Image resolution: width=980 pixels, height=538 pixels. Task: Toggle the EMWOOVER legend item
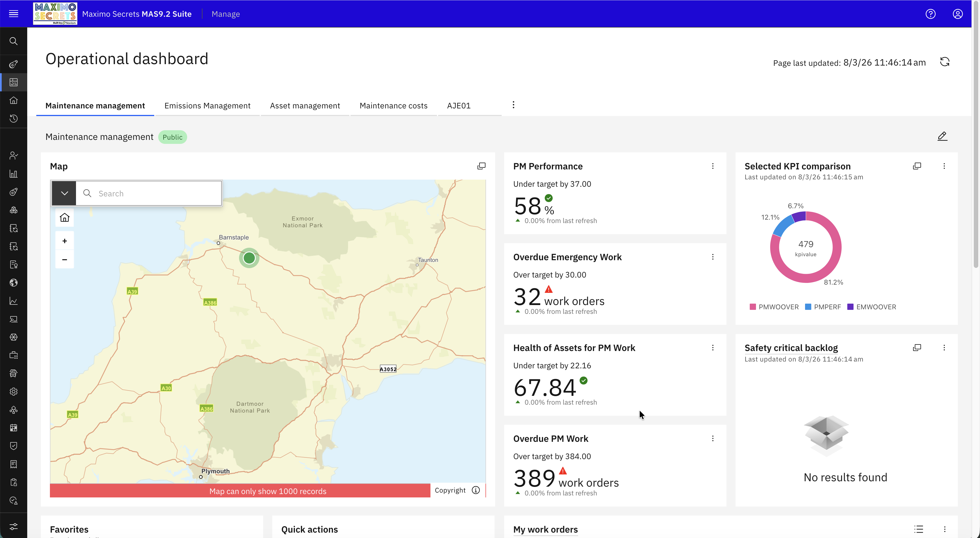(x=872, y=307)
